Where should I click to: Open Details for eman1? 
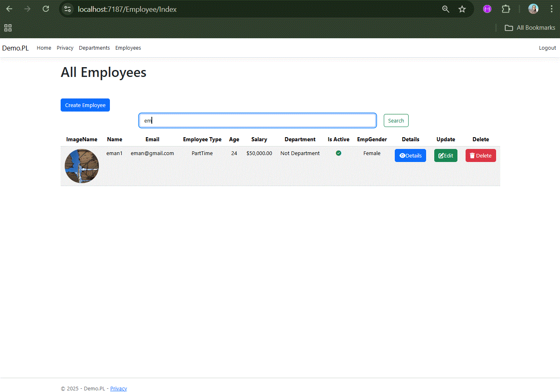pos(410,155)
